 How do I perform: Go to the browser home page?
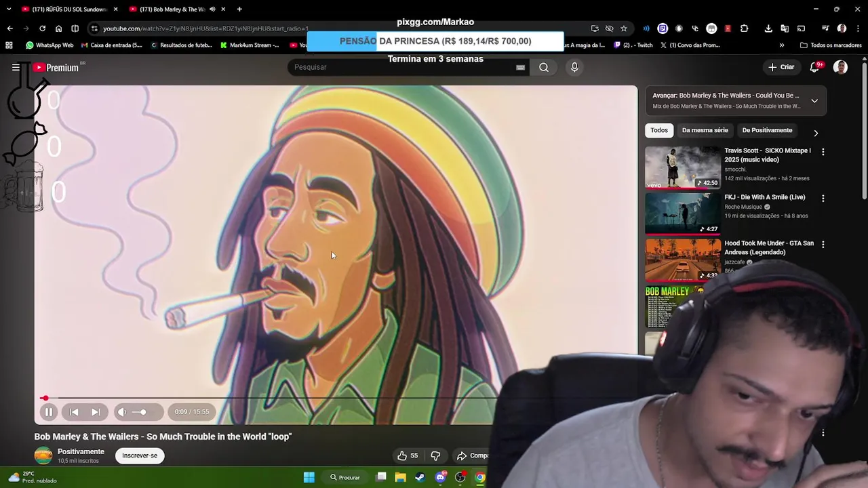tap(58, 28)
